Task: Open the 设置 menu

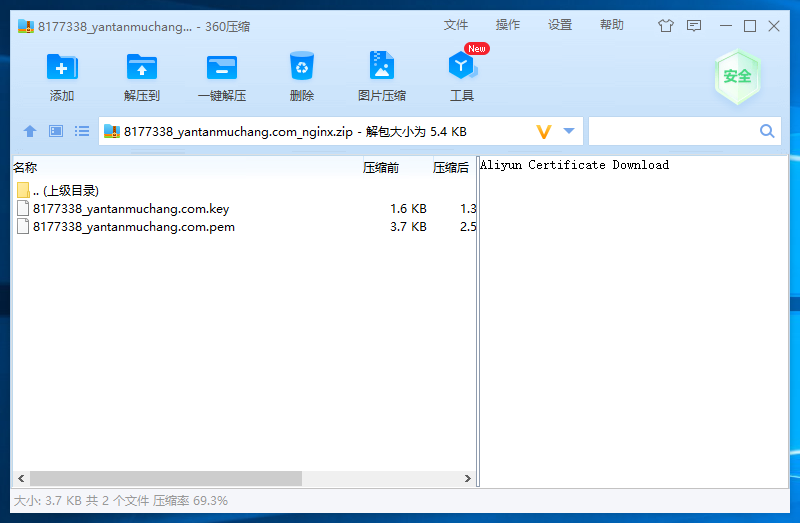Action: [560, 25]
